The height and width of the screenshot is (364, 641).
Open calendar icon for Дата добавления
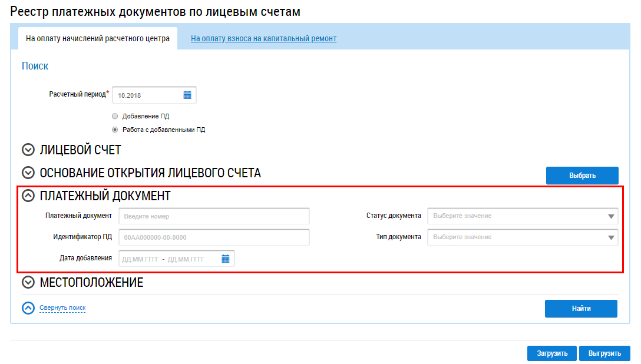pos(225,259)
